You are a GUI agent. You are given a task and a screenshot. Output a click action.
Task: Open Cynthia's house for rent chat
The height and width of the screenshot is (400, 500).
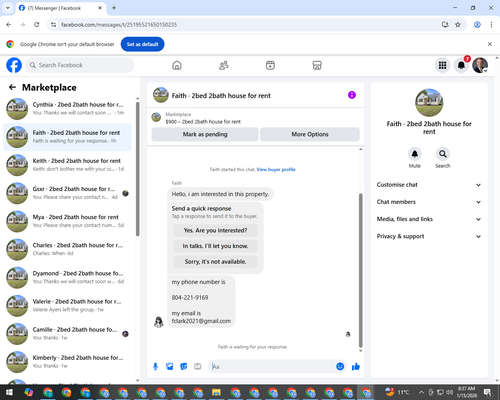[67, 109]
